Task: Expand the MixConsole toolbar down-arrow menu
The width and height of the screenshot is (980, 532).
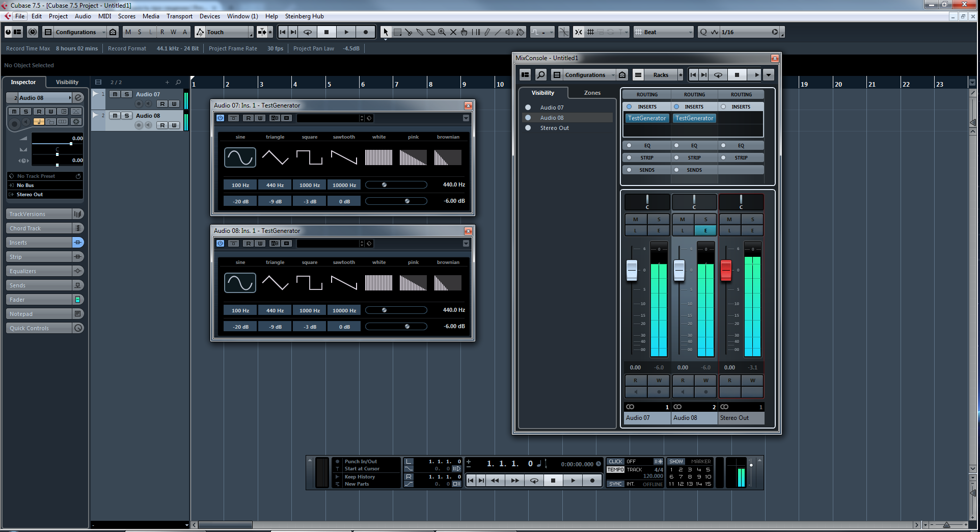Action: click(x=769, y=75)
